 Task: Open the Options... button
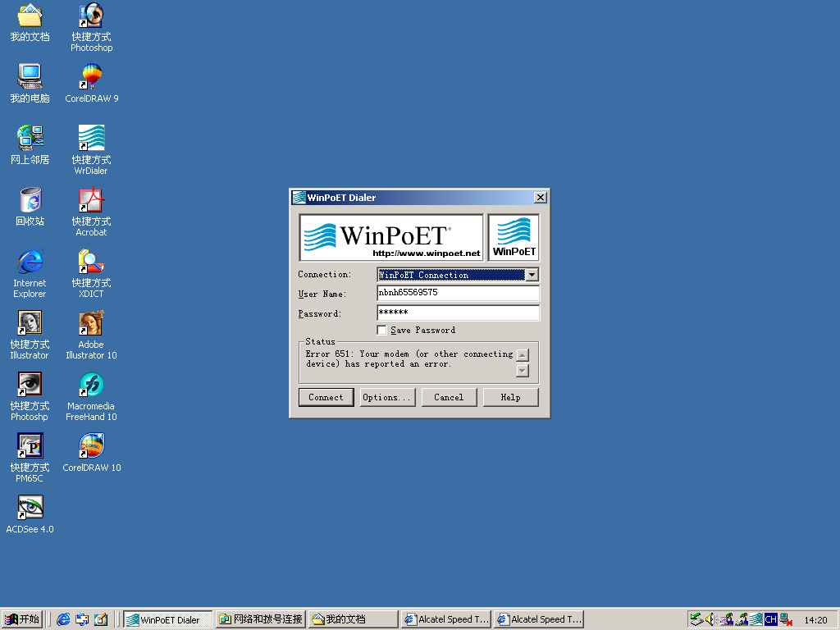tap(387, 398)
